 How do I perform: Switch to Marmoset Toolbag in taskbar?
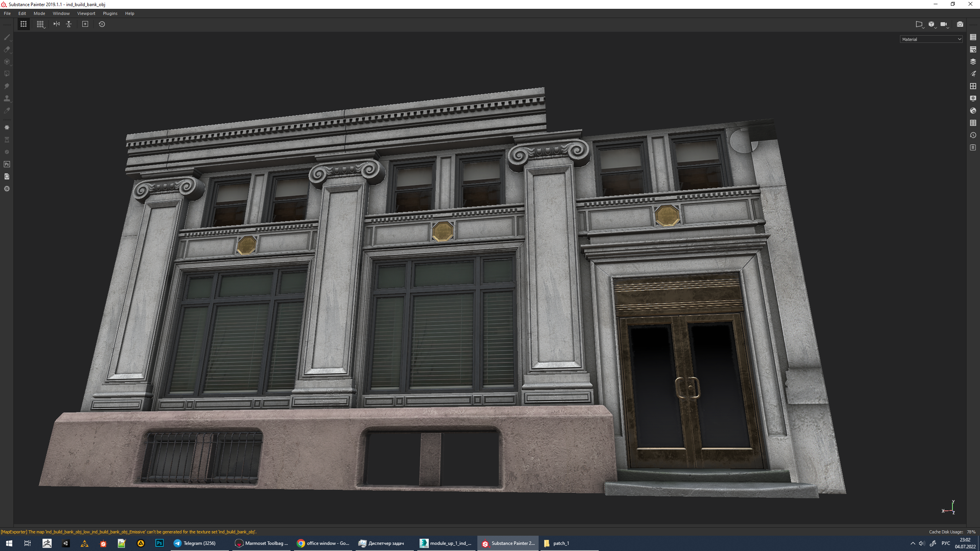click(261, 543)
